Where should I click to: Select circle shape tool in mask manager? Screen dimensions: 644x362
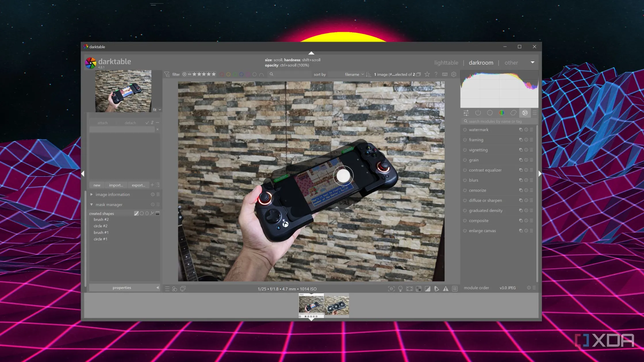point(141,213)
